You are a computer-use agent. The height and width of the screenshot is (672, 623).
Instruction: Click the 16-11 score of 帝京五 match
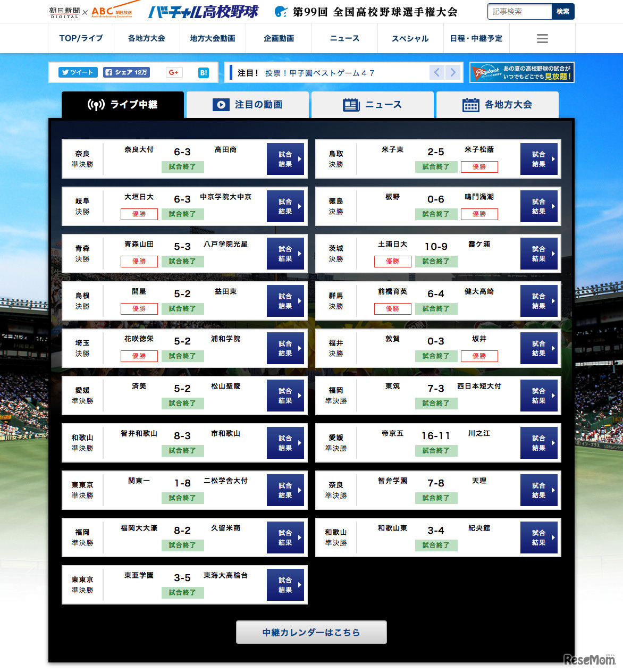point(436,436)
